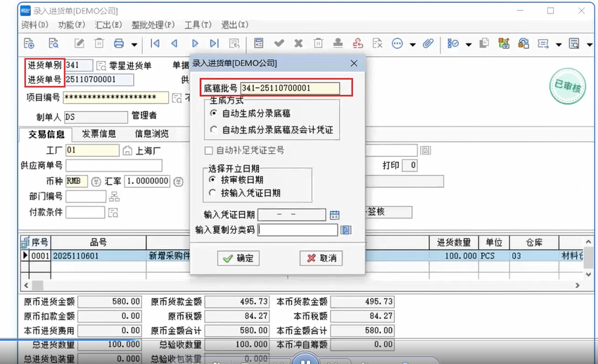
Task: Switch to the 发票信息 tab
Action: (98, 134)
